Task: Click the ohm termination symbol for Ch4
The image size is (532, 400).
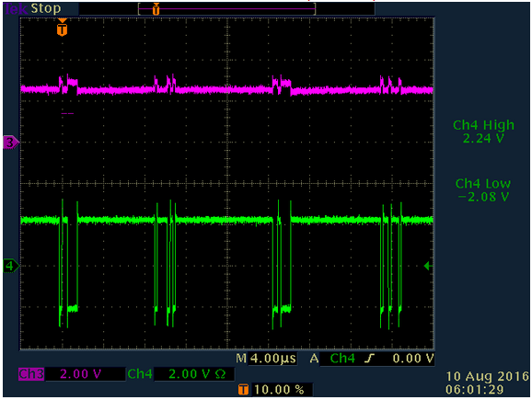Action: pos(220,374)
